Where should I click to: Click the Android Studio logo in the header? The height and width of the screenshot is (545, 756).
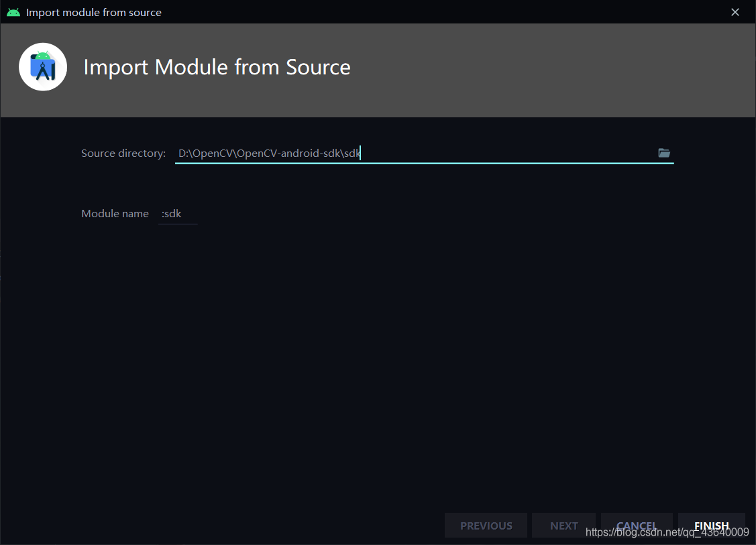pyautogui.click(x=43, y=67)
